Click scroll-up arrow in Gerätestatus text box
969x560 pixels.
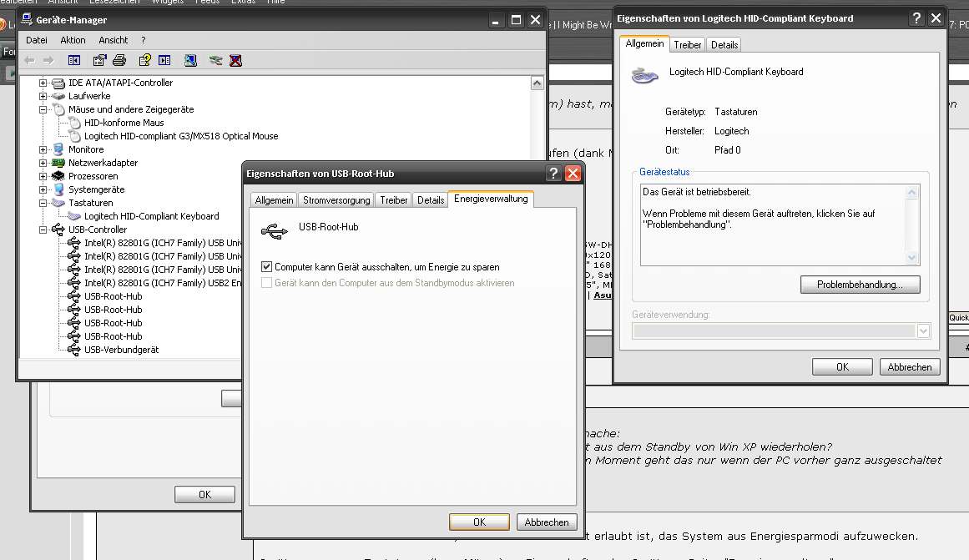(911, 192)
